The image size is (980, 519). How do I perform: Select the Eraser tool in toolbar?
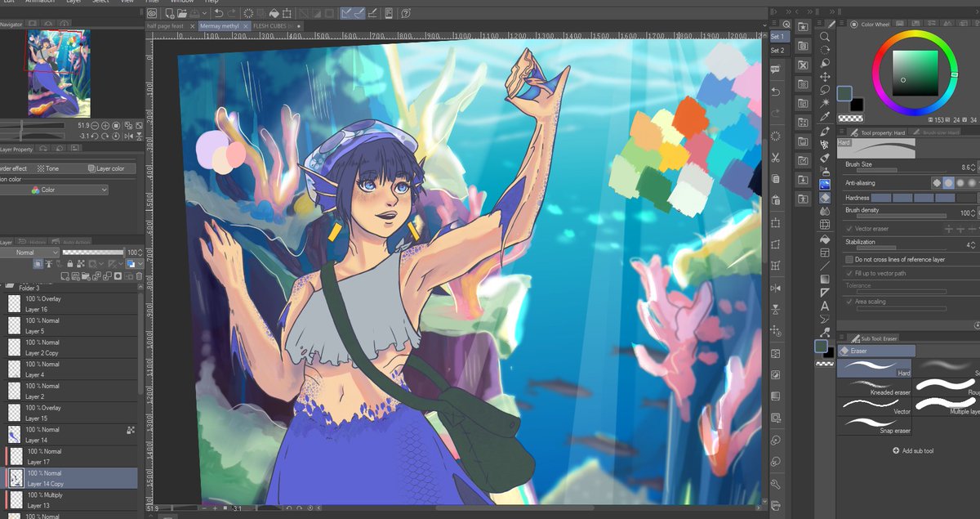825,197
